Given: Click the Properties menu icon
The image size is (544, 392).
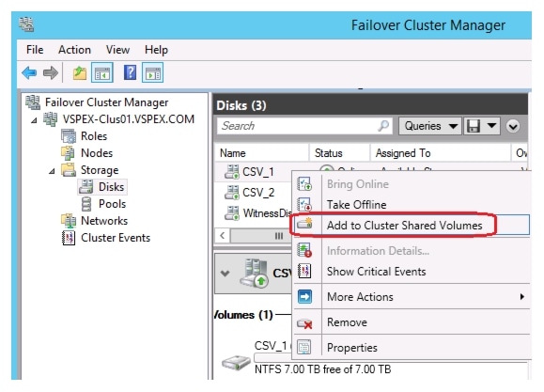Looking at the screenshot, I should (x=304, y=347).
